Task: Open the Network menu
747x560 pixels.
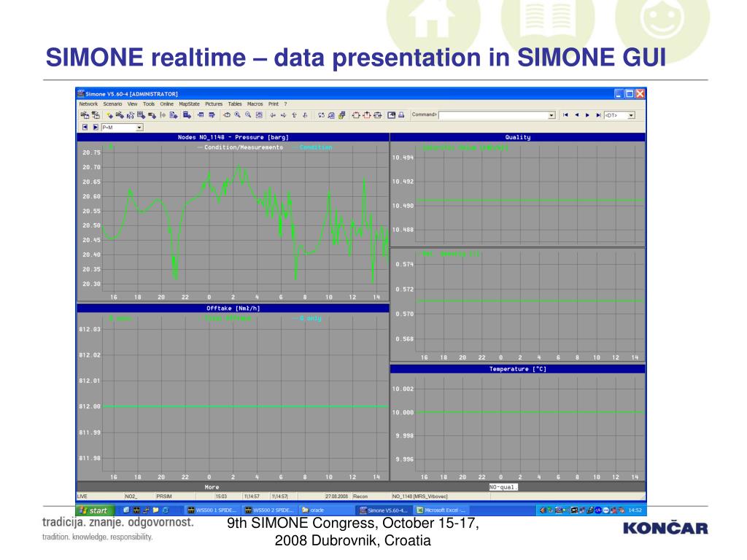Action: coord(88,104)
